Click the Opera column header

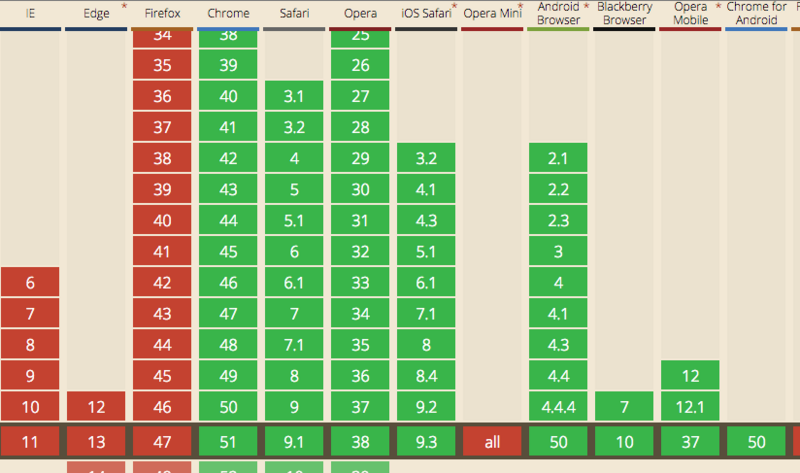[360, 13]
